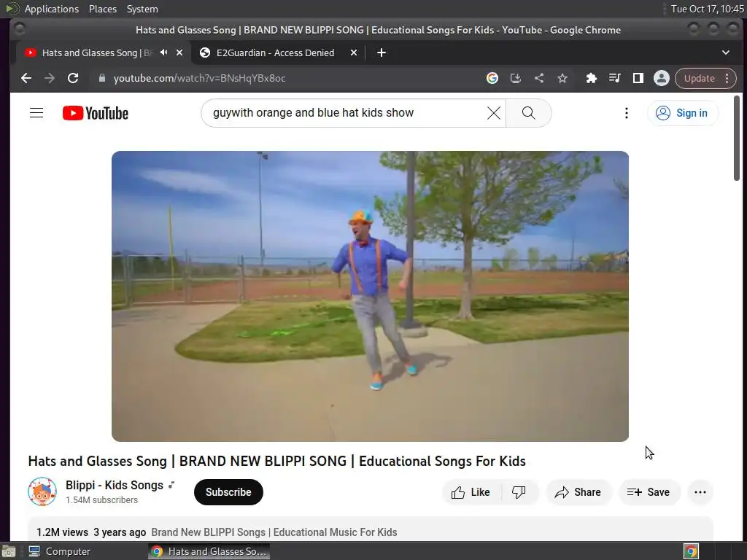The image size is (747, 560).
Task: Open media controls in Chrome toolbar
Action: (x=614, y=78)
